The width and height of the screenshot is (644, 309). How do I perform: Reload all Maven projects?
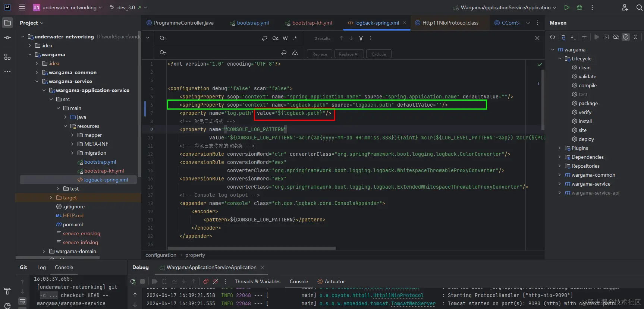553,37
